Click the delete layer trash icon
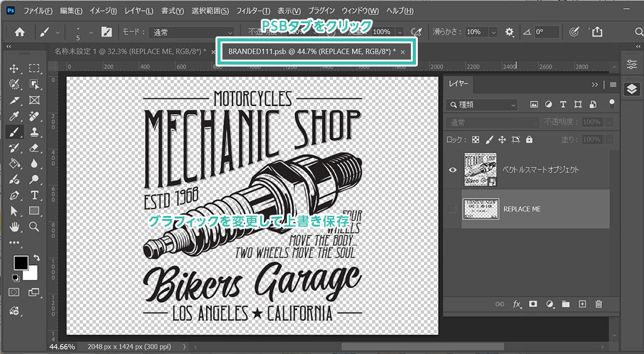Image resolution: width=644 pixels, height=354 pixels. pyautogui.click(x=599, y=304)
